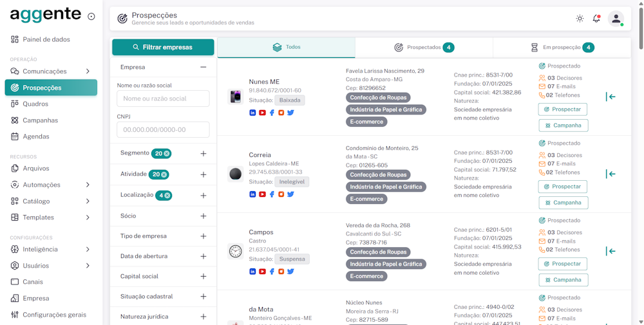644x325 pixels.
Task: Expand the Capital social filter
Action: tap(204, 277)
